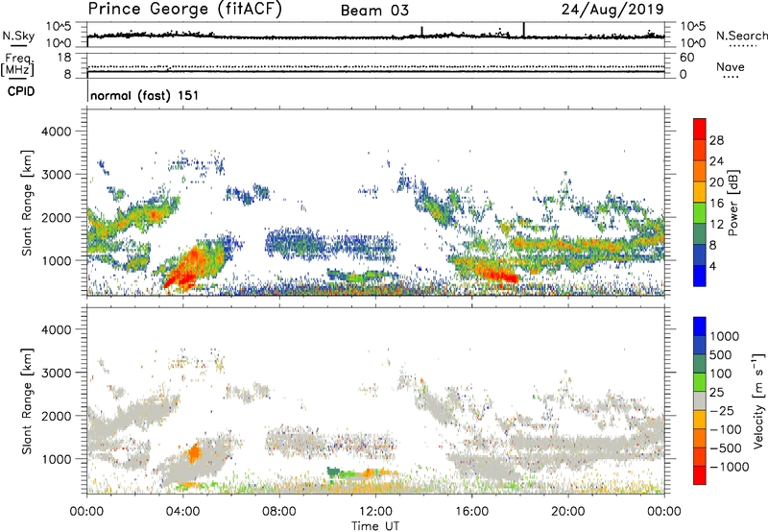
Task: Click the power panel 'Slant Range [km]' label
Action: coord(27,203)
